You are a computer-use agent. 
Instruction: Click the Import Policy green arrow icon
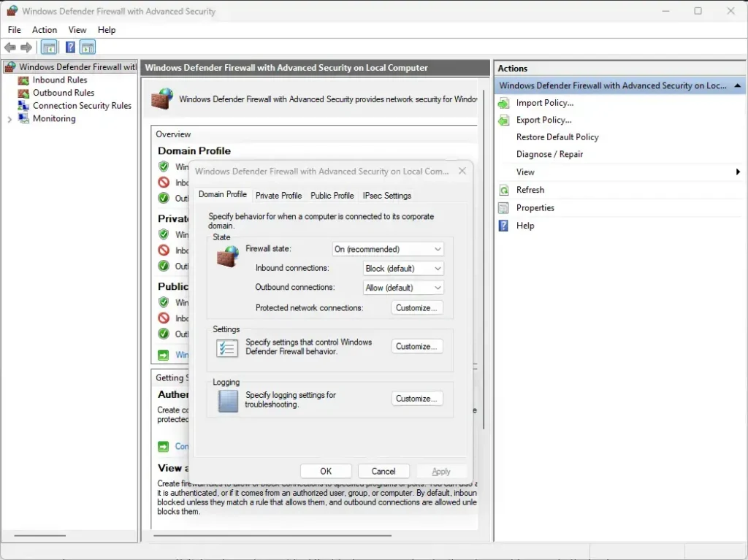pyautogui.click(x=504, y=103)
